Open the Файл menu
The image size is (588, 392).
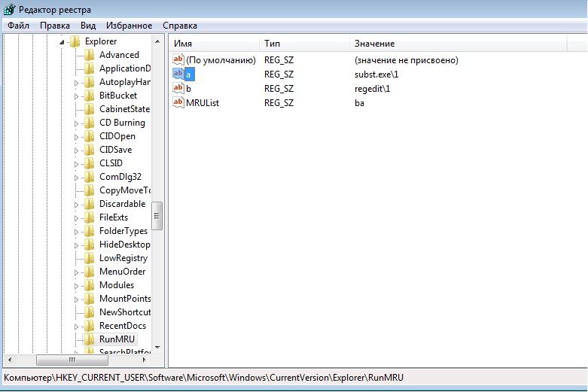point(19,26)
